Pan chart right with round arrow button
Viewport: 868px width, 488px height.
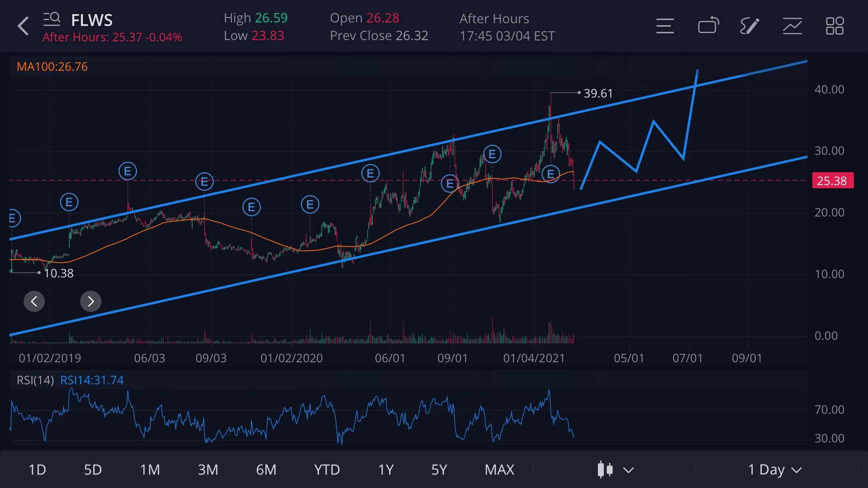91,301
